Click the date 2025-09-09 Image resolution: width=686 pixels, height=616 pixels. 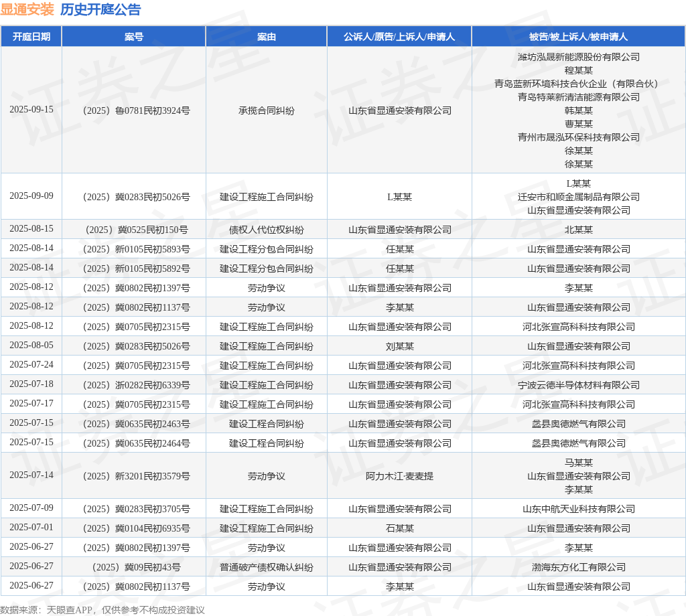(x=31, y=196)
